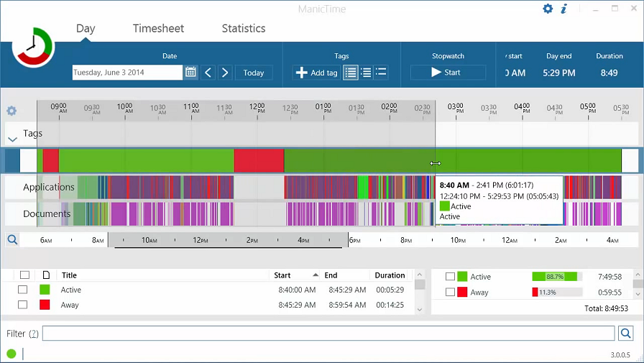Collapse the Tags timeline chevron
644x363 pixels.
click(12, 139)
